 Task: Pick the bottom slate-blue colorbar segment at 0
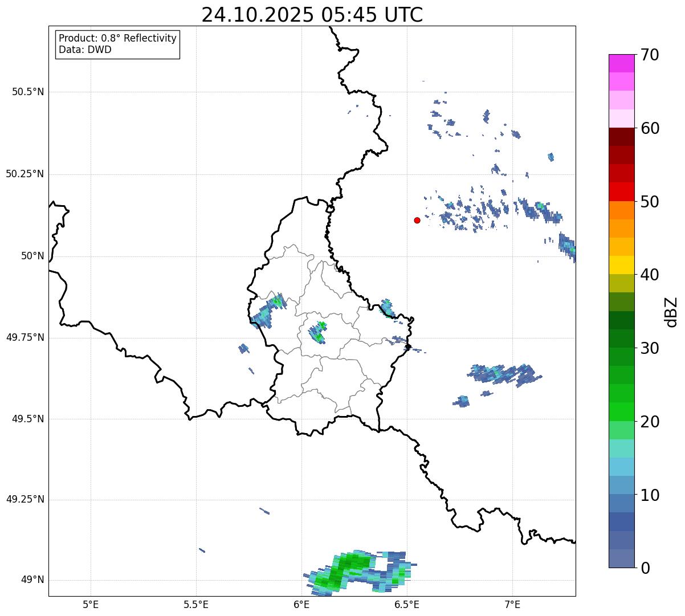click(622, 558)
